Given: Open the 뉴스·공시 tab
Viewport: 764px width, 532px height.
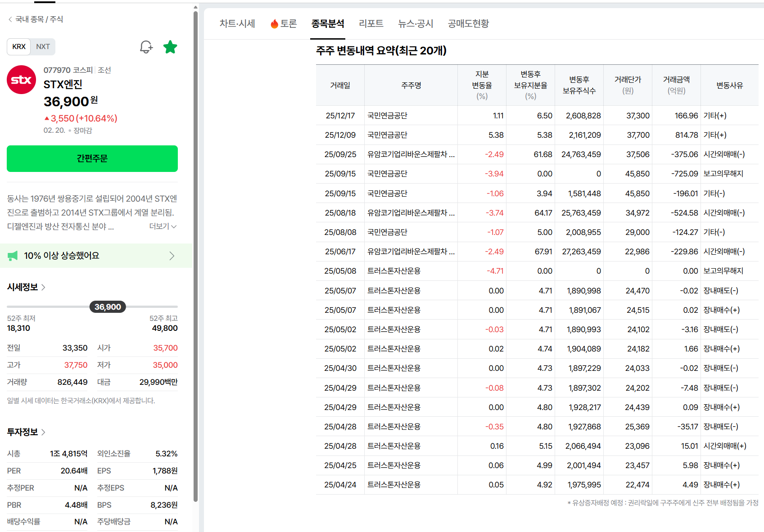Looking at the screenshot, I should (x=416, y=24).
